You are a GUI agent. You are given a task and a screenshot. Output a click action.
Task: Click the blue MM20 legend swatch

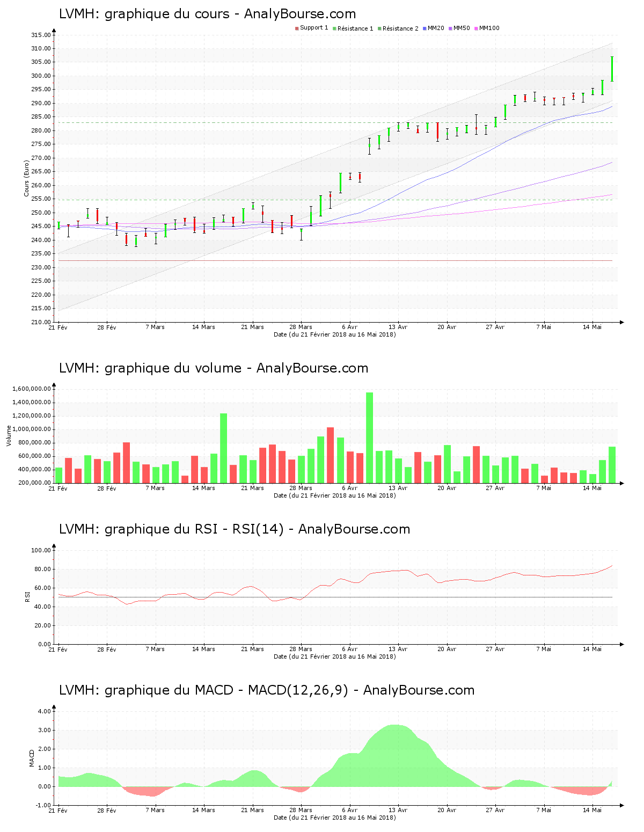[x=425, y=28]
